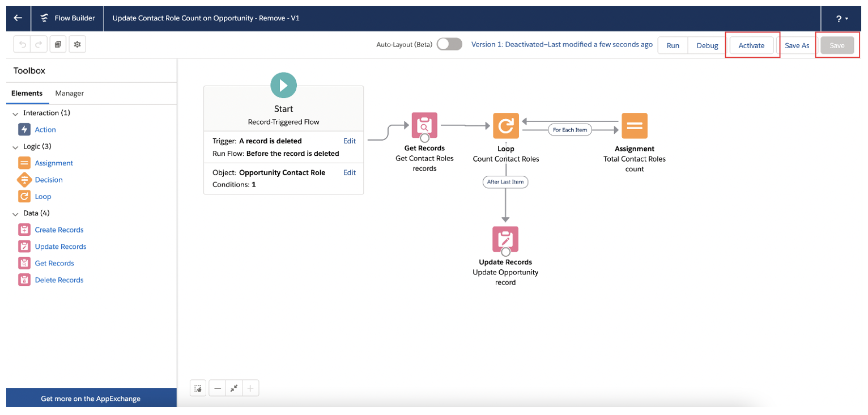Viewport: 868px width, 415px height.
Task: Click the Toolbox panel heading
Action: point(29,71)
